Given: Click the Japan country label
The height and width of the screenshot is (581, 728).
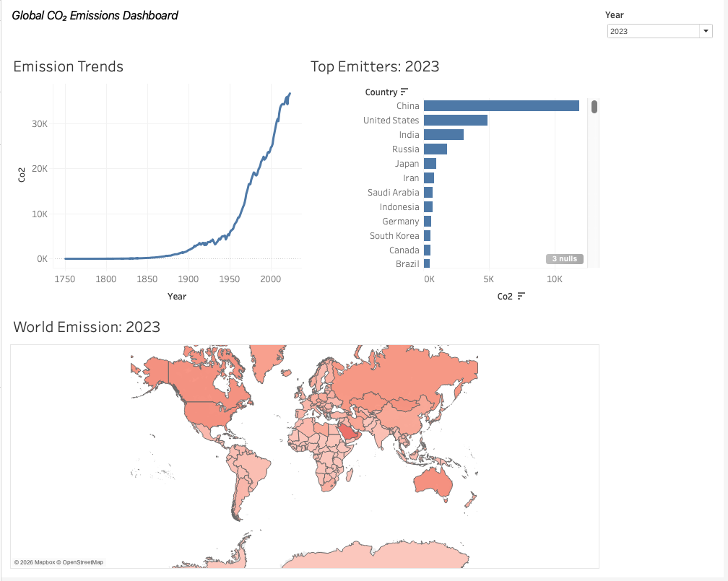Looking at the screenshot, I should (407, 163).
